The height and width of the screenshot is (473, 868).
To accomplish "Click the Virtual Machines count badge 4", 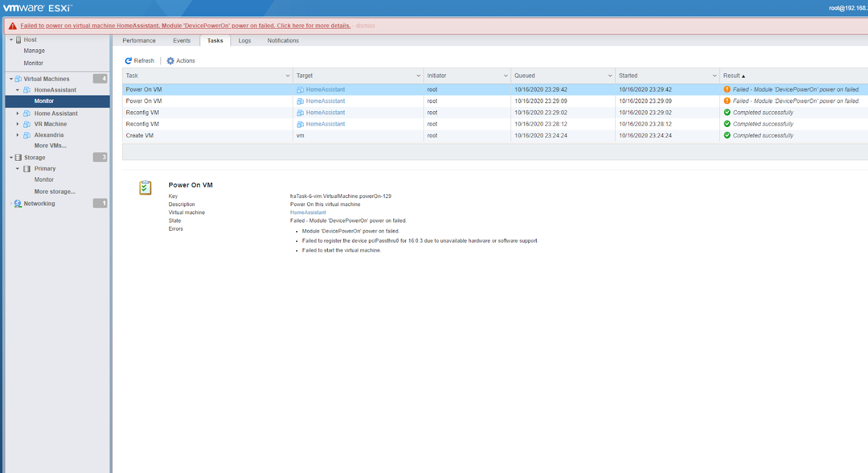I will coord(100,79).
